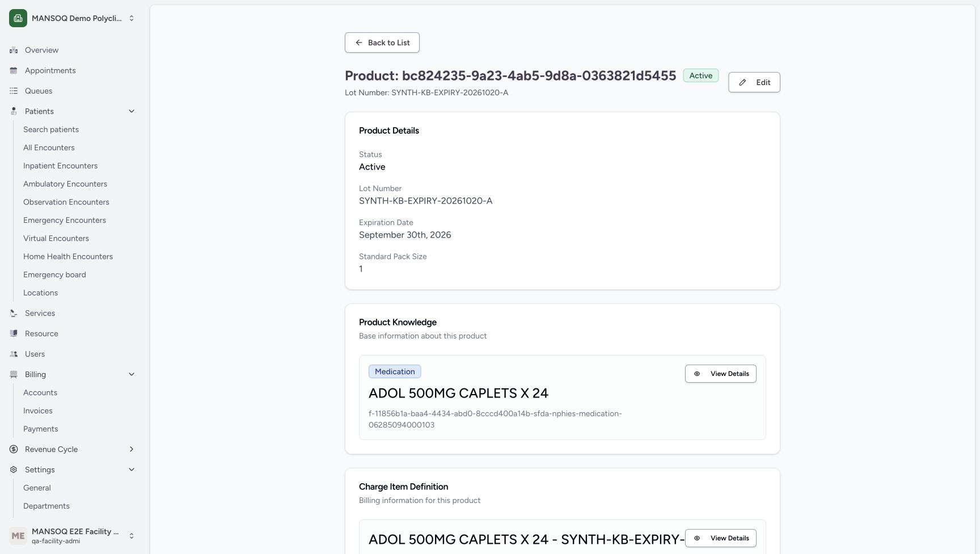Collapse the Patients section chevron

pos(132,111)
